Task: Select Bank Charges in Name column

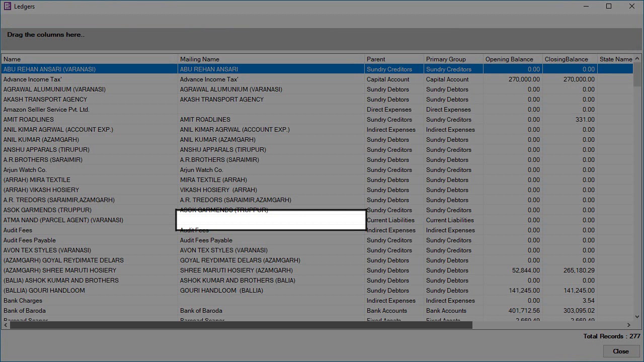Action: 90,300
